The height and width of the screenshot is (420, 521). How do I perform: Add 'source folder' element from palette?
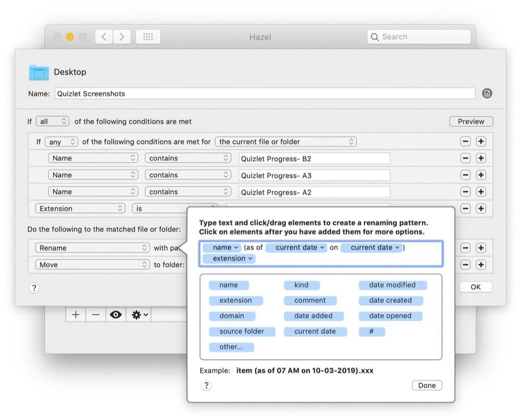[242, 331]
